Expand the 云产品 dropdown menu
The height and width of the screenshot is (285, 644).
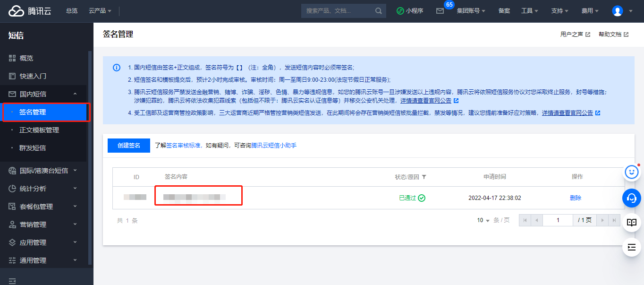click(x=100, y=11)
